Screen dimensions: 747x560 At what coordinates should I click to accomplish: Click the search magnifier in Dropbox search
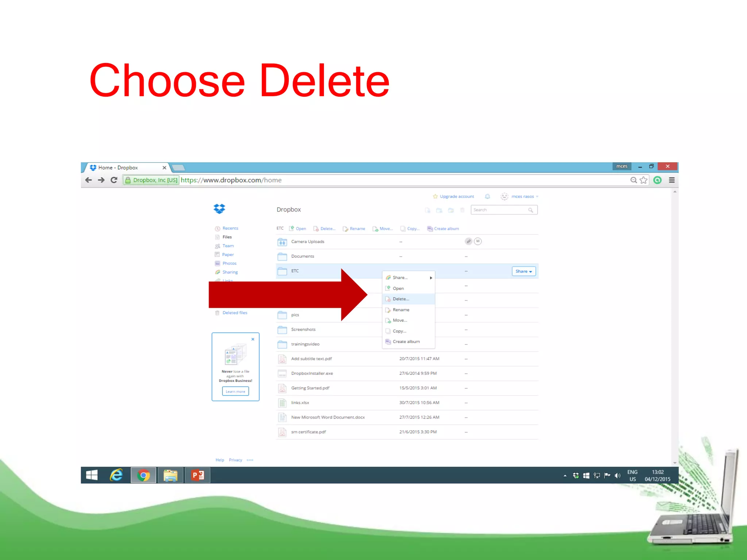click(x=531, y=210)
